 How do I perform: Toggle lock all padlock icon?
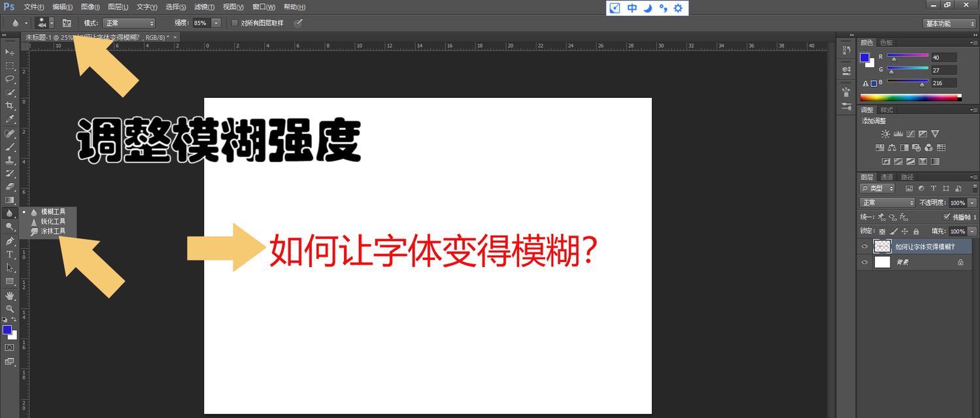click(x=916, y=231)
